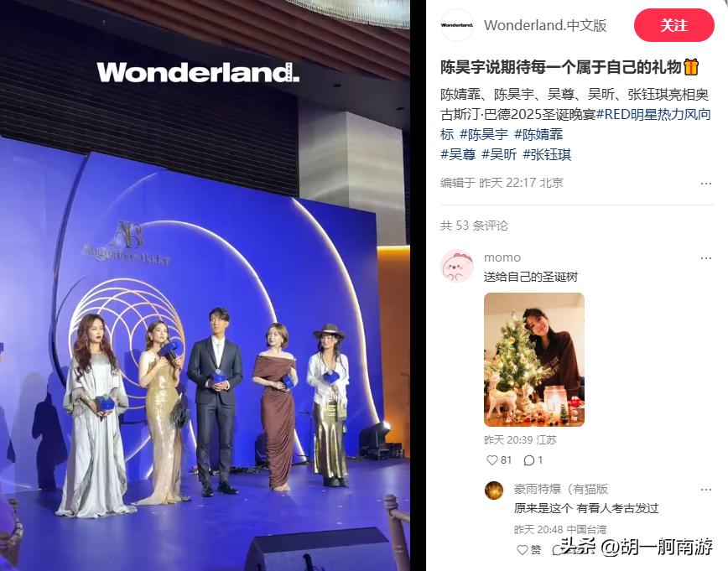Click the red 关注 follow button
The height and width of the screenshot is (571, 728).
[673, 25]
